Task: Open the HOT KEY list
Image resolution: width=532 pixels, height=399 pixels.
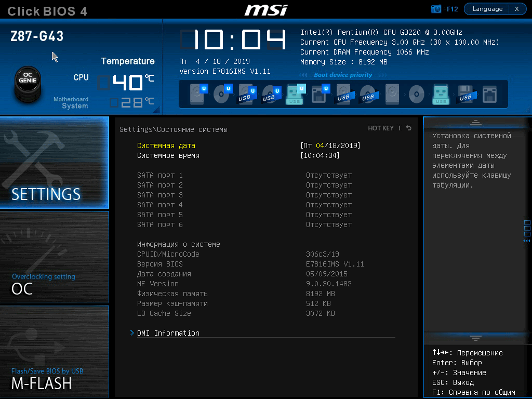Action: [x=381, y=128]
